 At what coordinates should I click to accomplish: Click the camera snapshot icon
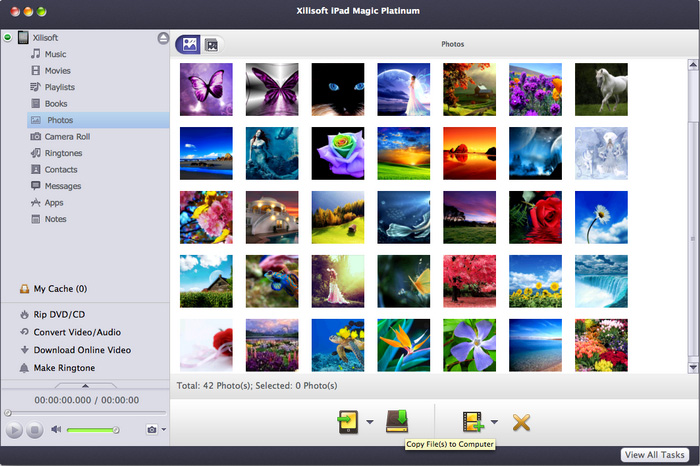151,430
